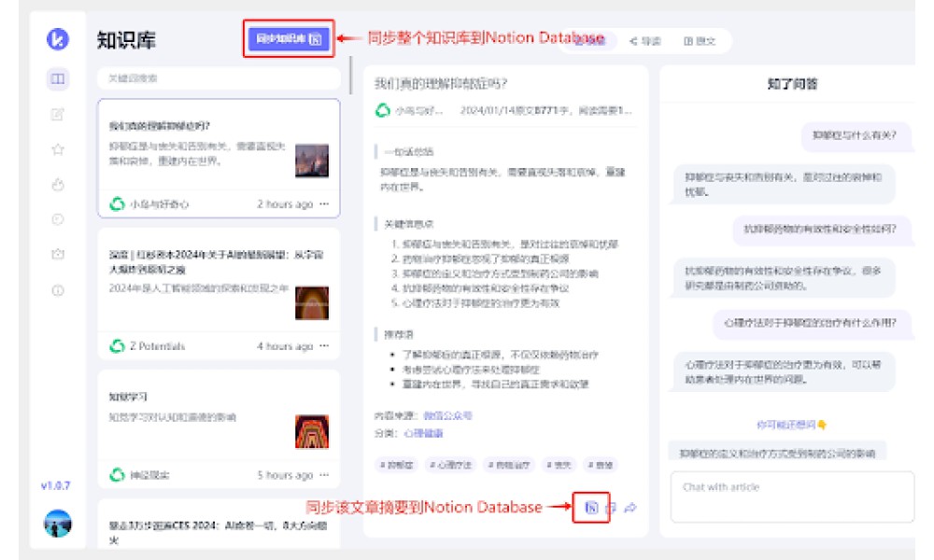Viewport: 934px width, 560px height.
Task: Click the 心理健康 category link
Action: click(x=423, y=433)
